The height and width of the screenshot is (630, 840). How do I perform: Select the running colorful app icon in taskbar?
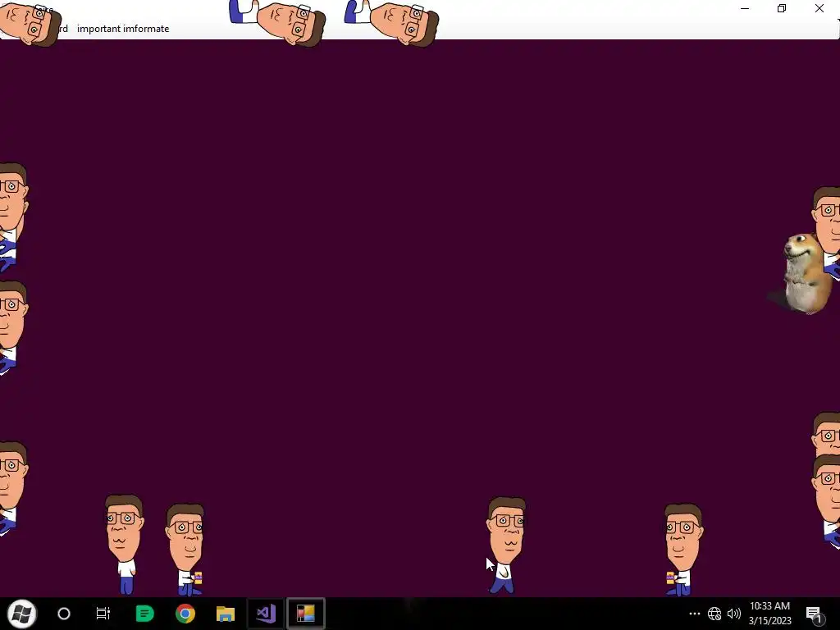tap(305, 614)
